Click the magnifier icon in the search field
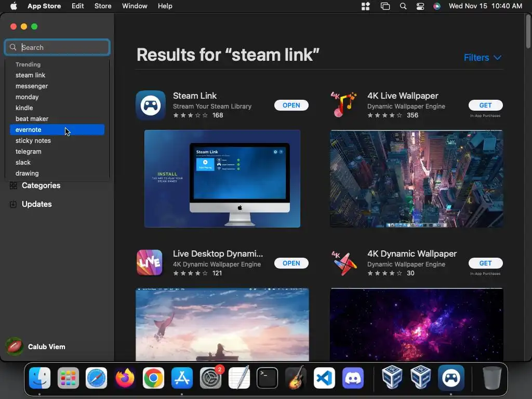The width and height of the screenshot is (532, 399). (x=13, y=47)
